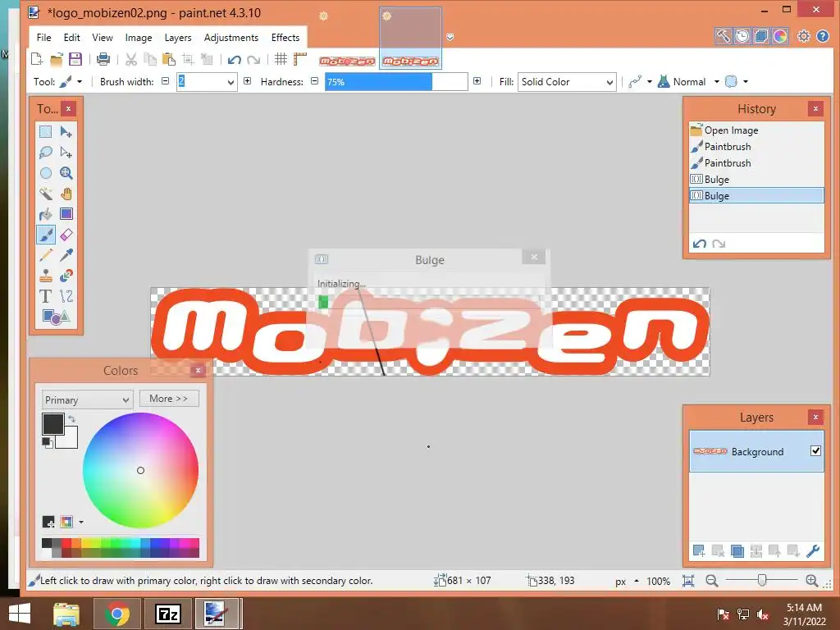The image size is (840, 630).
Task: Click the zoom slider in status bar
Action: tap(762, 580)
